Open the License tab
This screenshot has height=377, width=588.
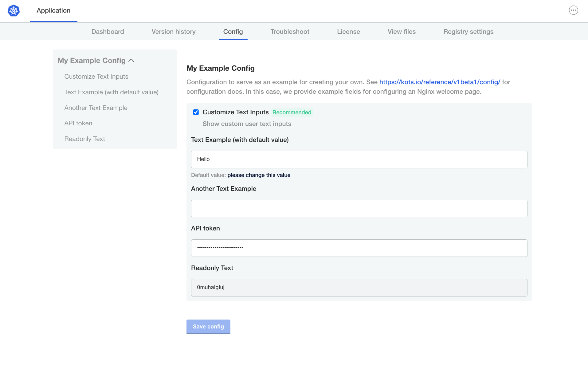pos(348,31)
